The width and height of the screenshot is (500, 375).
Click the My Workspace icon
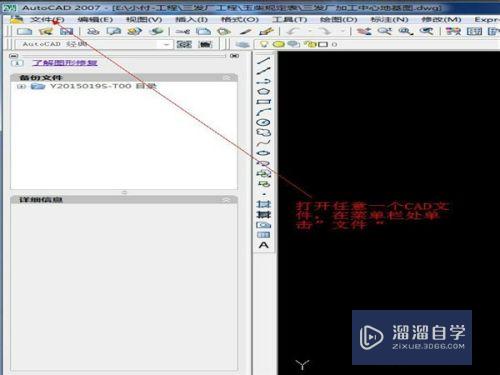(x=205, y=44)
